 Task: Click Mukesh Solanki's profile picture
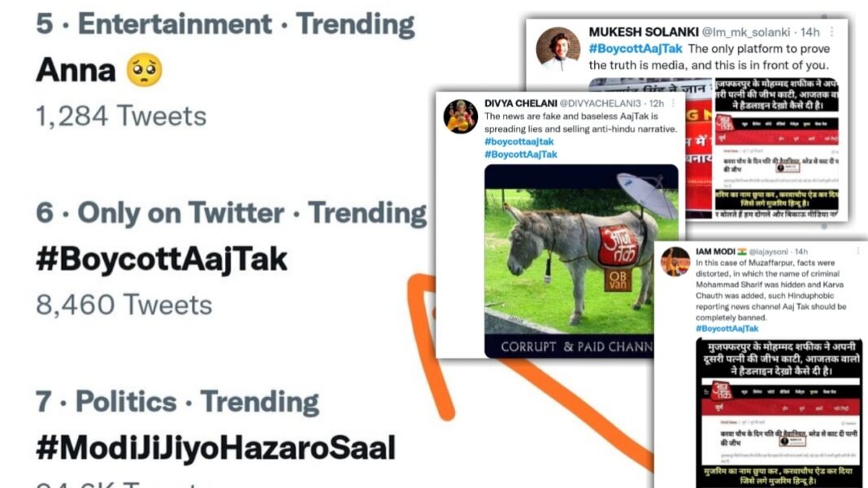(x=557, y=41)
